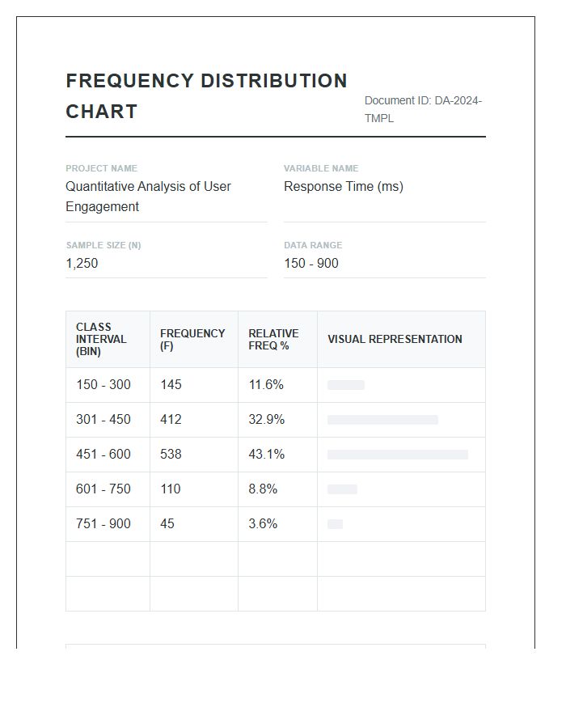Click the Frequency (F) column header
566x728 pixels.
(x=192, y=340)
